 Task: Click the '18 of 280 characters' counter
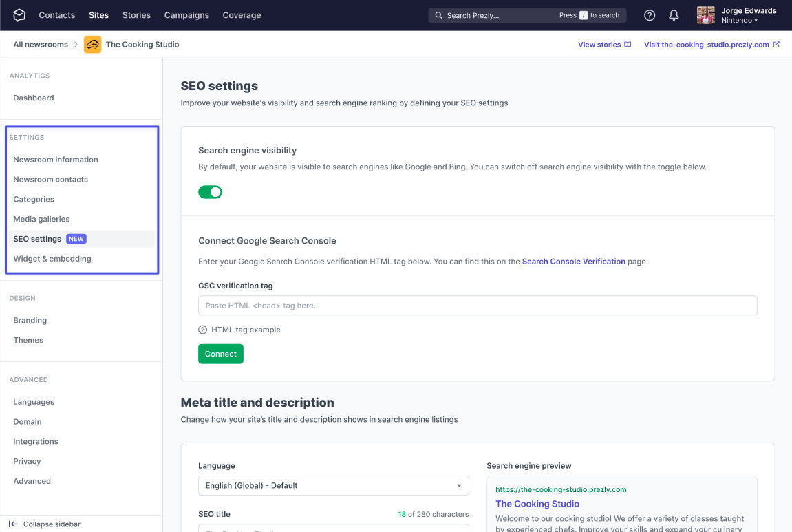tap(434, 514)
